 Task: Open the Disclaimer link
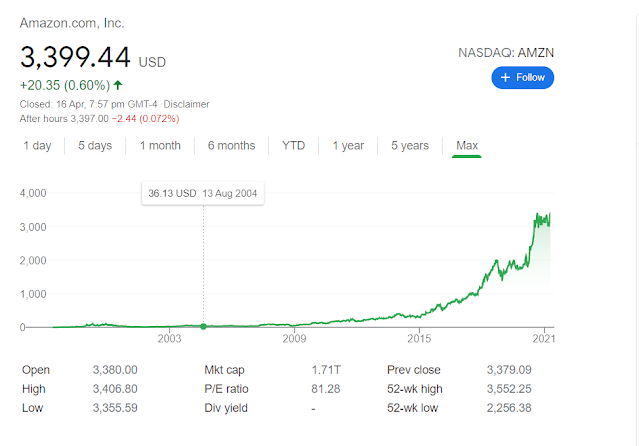[x=186, y=104]
